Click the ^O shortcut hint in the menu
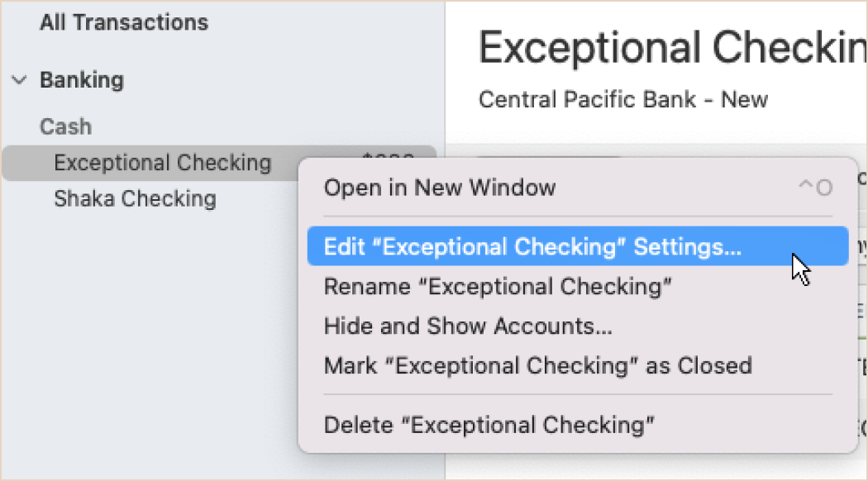This screenshot has height=481, width=868. 815,188
